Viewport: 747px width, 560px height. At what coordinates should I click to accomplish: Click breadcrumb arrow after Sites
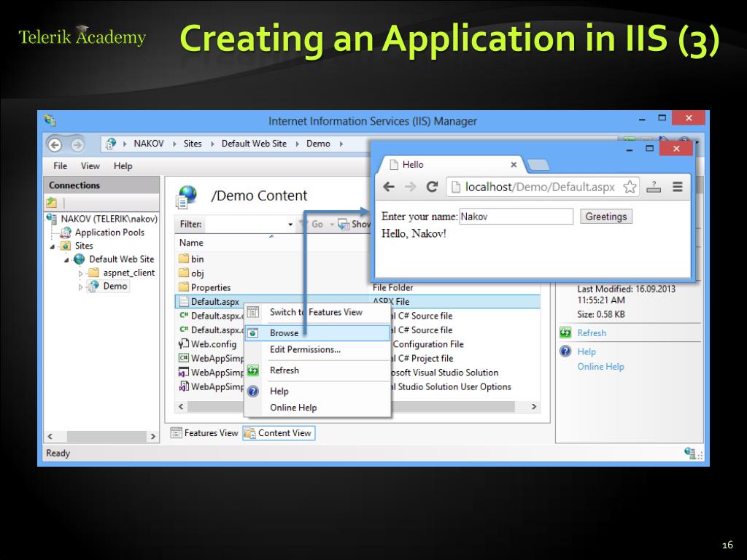(212, 144)
